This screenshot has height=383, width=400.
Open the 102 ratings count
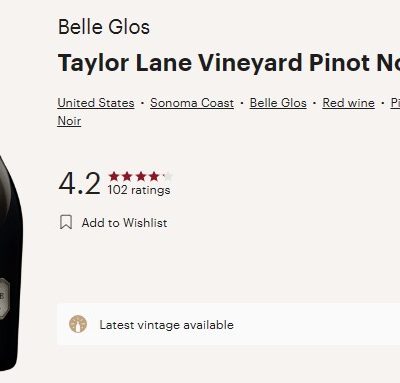tap(139, 190)
